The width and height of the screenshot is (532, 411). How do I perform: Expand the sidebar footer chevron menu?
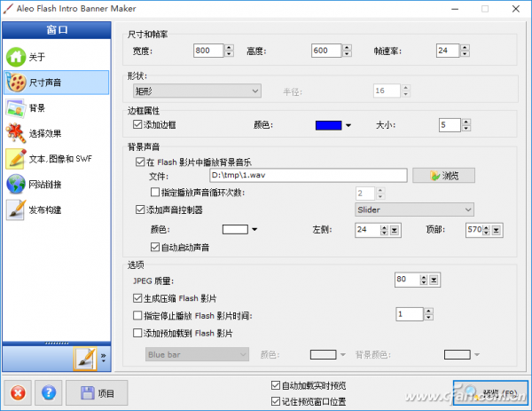[104, 358]
